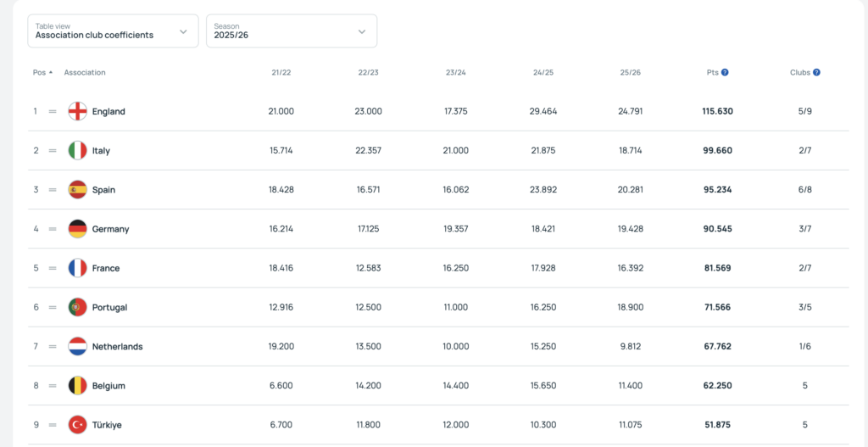Click the Spain flag icon
The image size is (868, 447).
click(x=78, y=190)
